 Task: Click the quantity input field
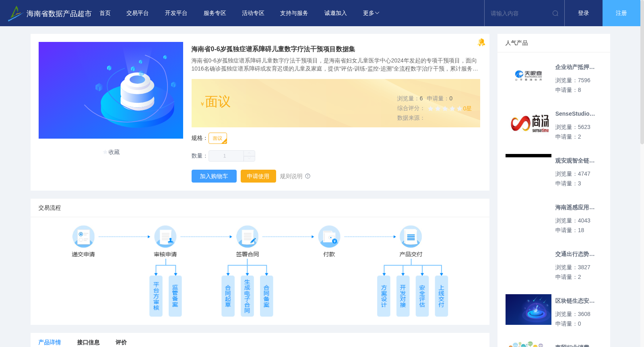click(226, 156)
